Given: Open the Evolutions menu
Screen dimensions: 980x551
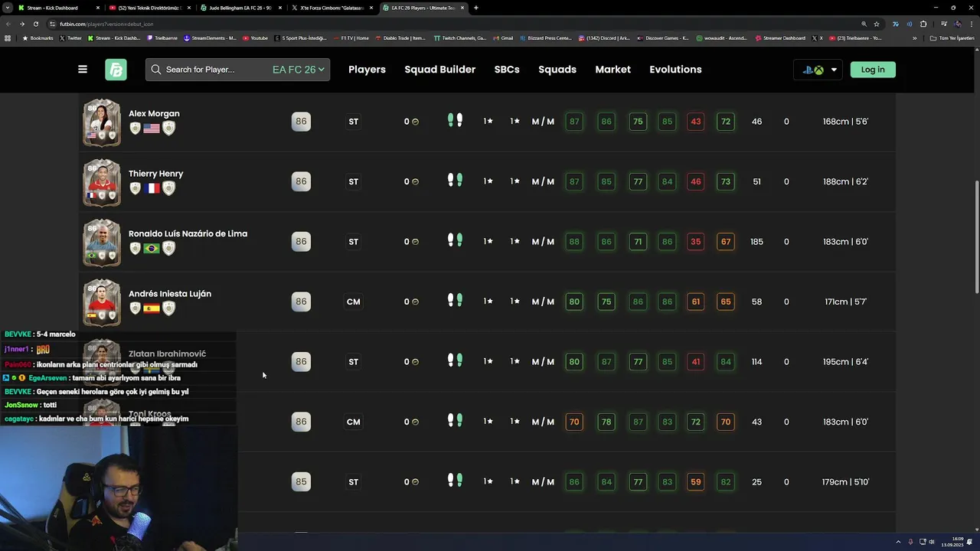Looking at the screenshot, I should pos(675,70).
